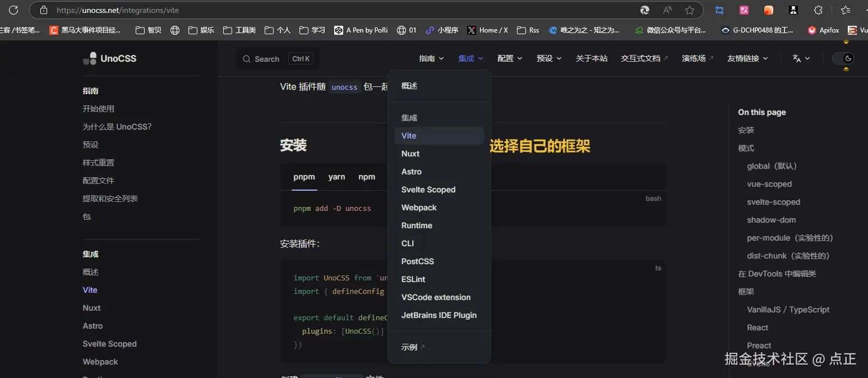
Task: Click the Edge Copilot swirl icon in address bar
Action: 645,10
